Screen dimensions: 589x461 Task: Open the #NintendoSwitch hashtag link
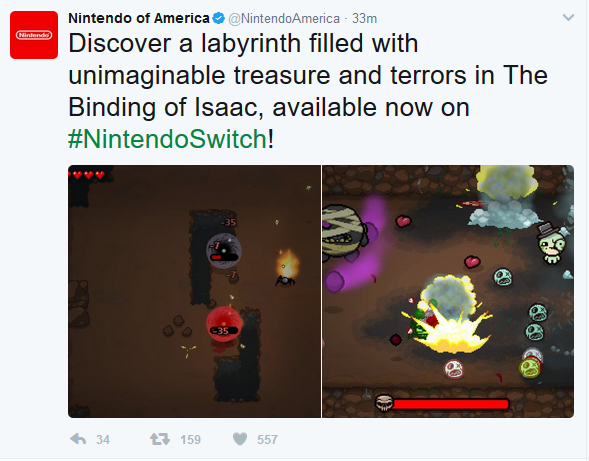(x=168, y=139)
